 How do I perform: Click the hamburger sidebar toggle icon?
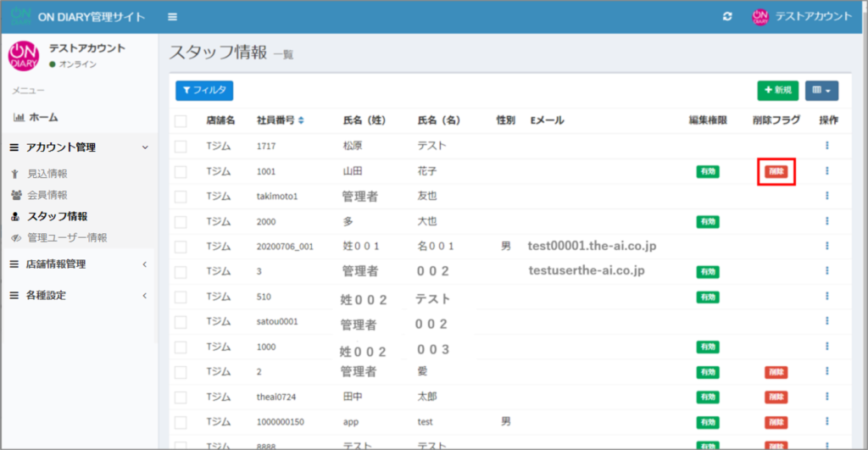(x=173, y=17)
